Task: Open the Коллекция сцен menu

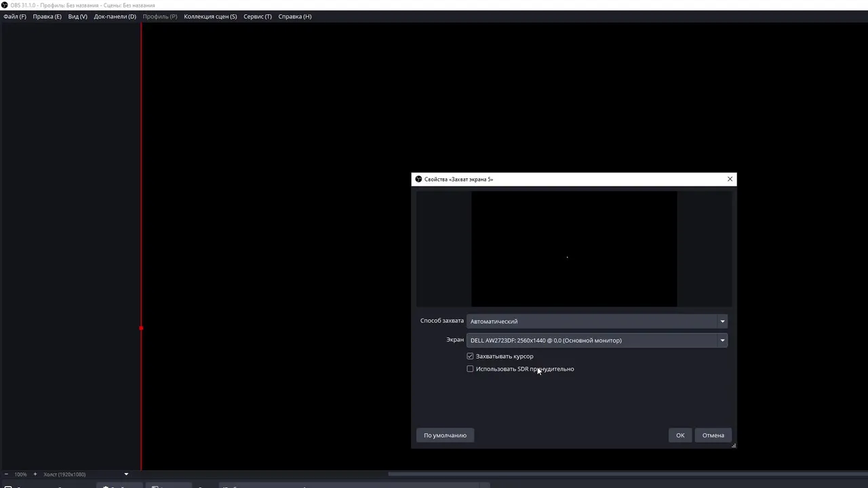Action: 210,16
